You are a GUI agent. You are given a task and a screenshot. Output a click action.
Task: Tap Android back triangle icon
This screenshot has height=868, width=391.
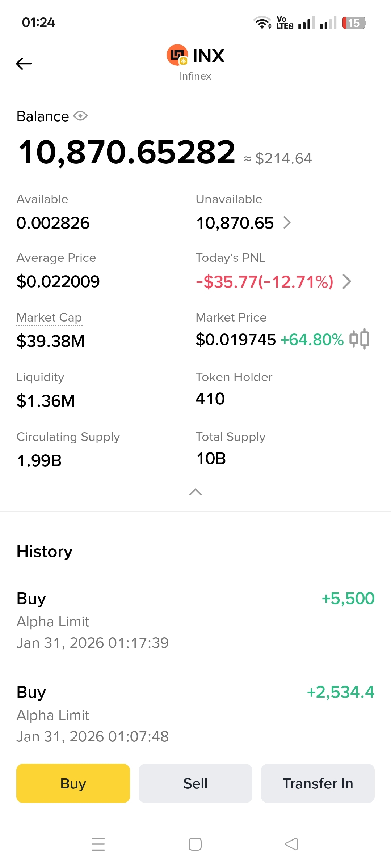tap(291, 844)
